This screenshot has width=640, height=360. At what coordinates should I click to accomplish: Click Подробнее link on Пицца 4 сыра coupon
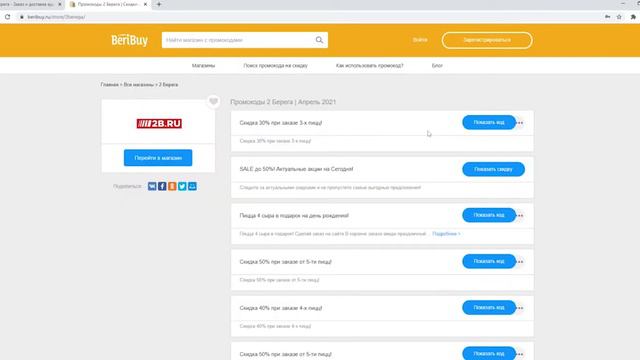point(446,234)
